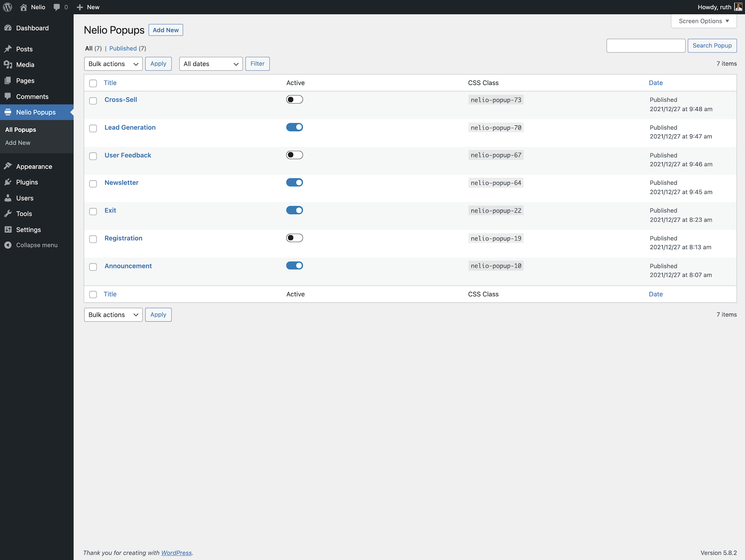Sort by Date in table footer
The height and width of the screenshot is (560, 745).
pyautogui.click(x=656, y=294)
